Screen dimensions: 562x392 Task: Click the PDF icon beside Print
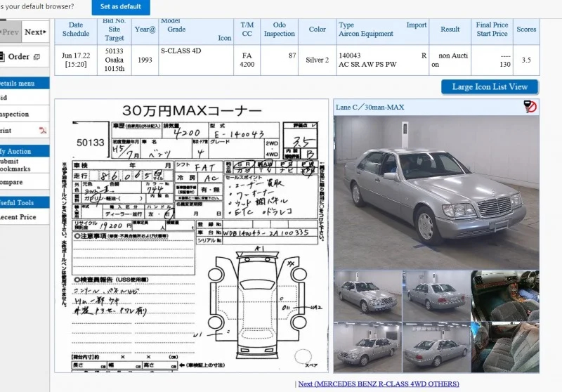(42, 131)
